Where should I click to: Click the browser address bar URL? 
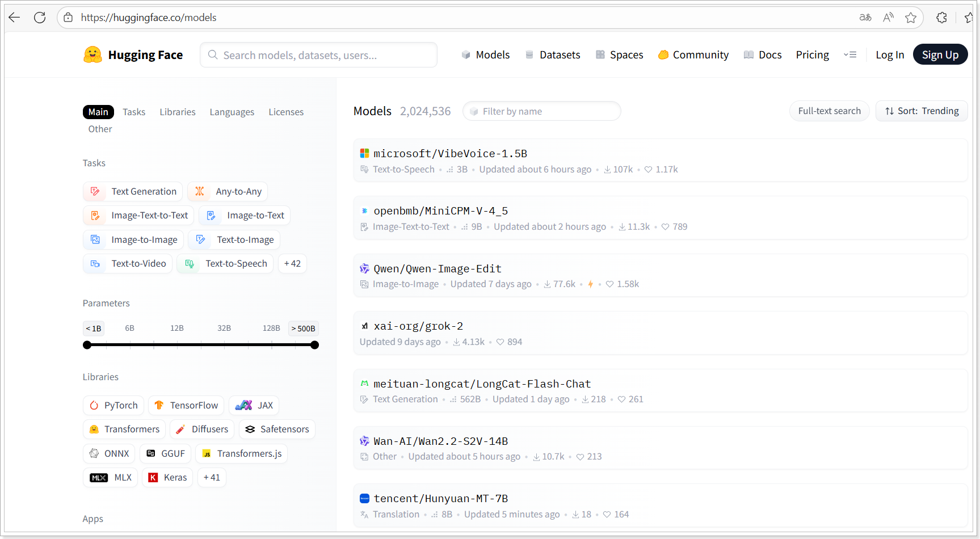[149, 18]
